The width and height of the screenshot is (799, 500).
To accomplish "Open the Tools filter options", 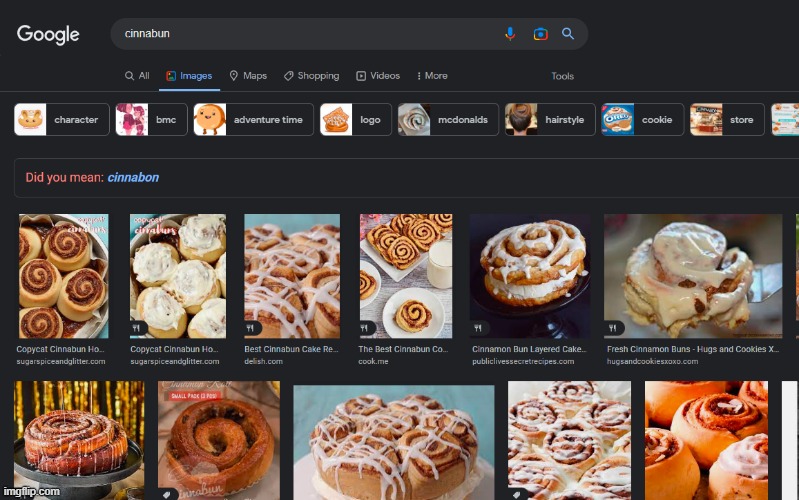I will pos(562,76).
